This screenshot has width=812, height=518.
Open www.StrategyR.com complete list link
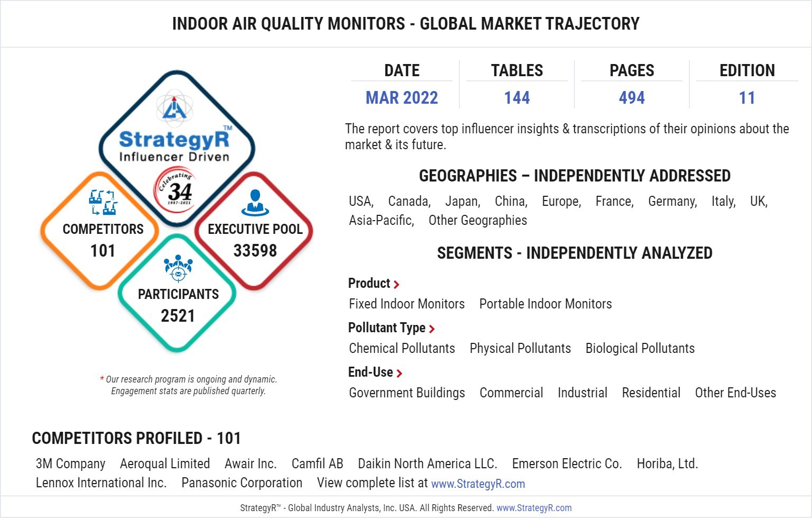pos(478,484)
